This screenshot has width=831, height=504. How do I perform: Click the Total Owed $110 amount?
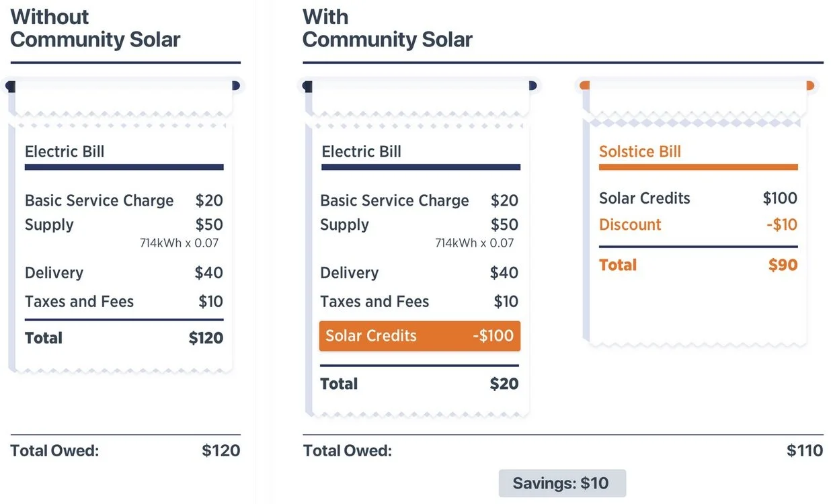(805, 450)
